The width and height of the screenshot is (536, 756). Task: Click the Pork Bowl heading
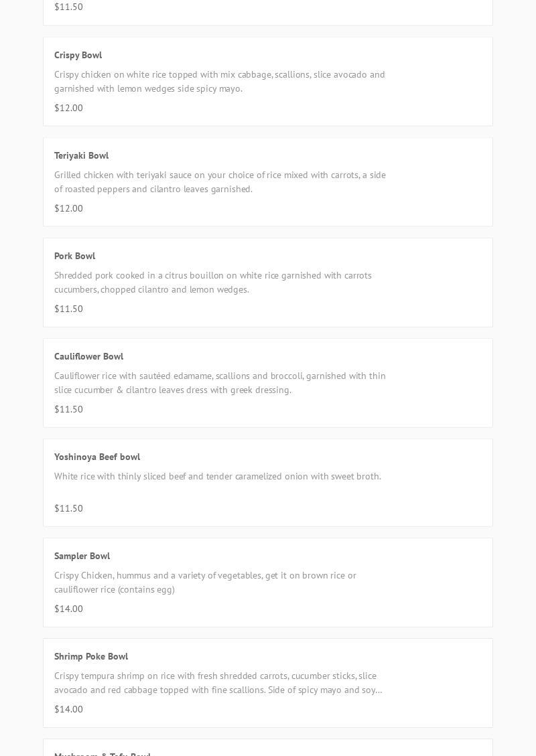(74, 256)
